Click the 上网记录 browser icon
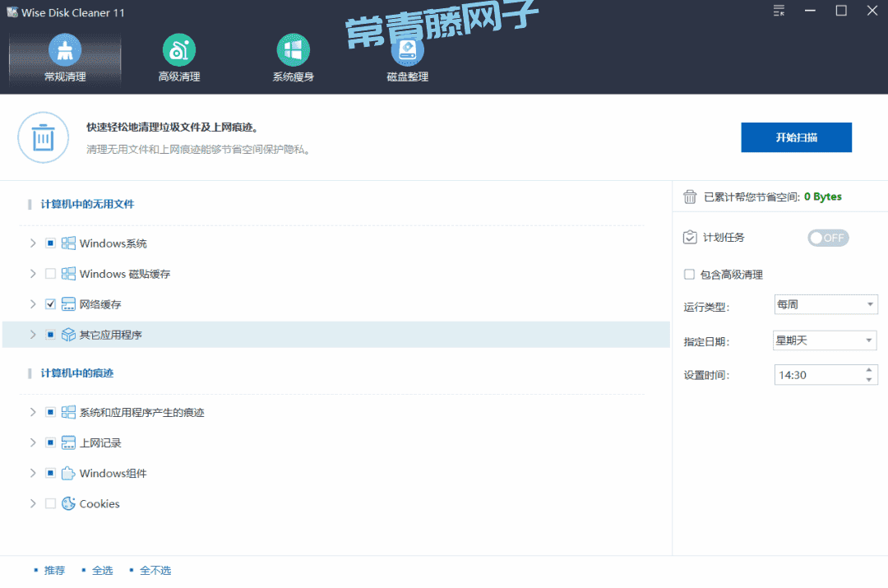 point(68,442)
